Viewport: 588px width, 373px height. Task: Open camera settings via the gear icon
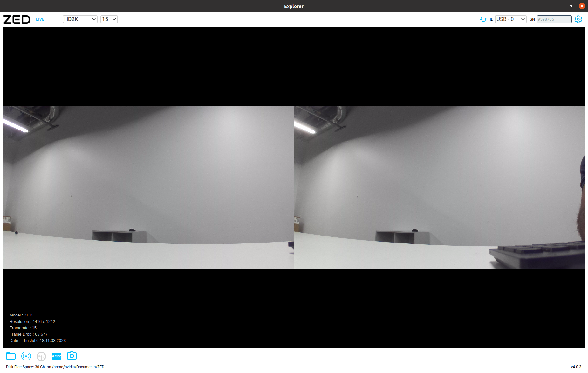coord(578,19)
